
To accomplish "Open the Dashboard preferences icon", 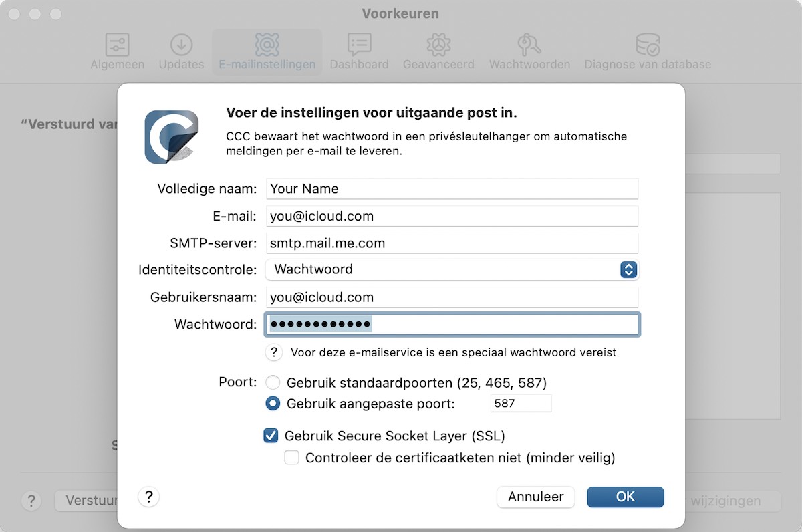I will coord(360,45).
